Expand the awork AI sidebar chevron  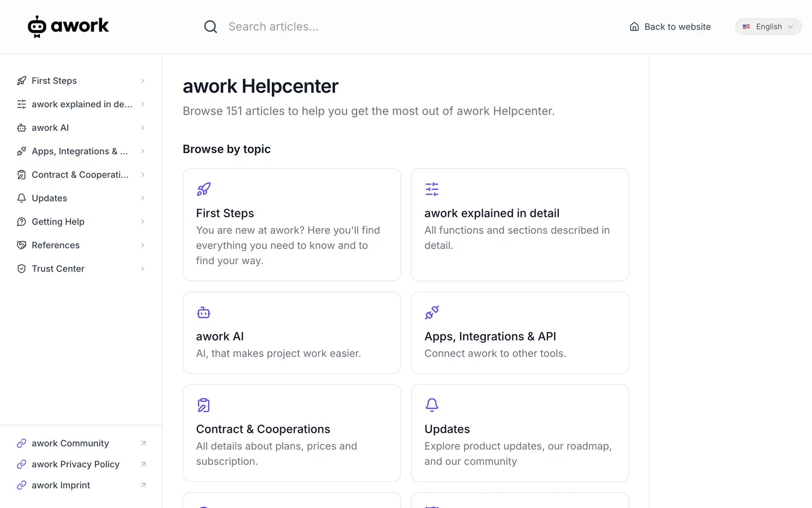(x=143, y=128)
